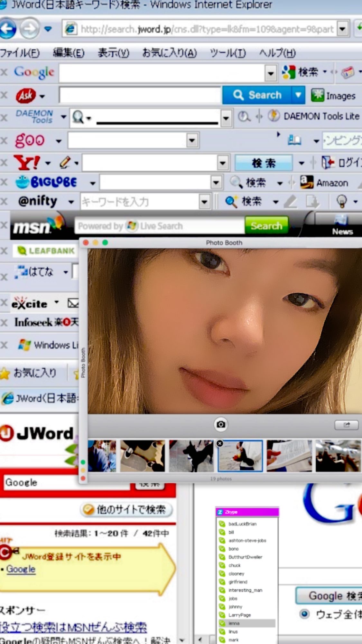Image resolution: width=362 pixels, height=644 pixels.
Task: Click the lightbulb icon in @nifty toolbar
Action: pos(342,201)
